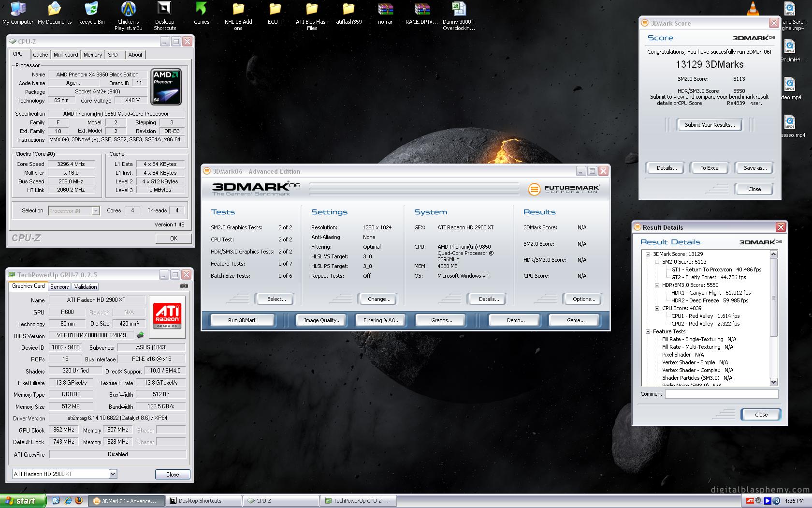Click To Excel in 3DMark Score window

[x=710, y=168]
